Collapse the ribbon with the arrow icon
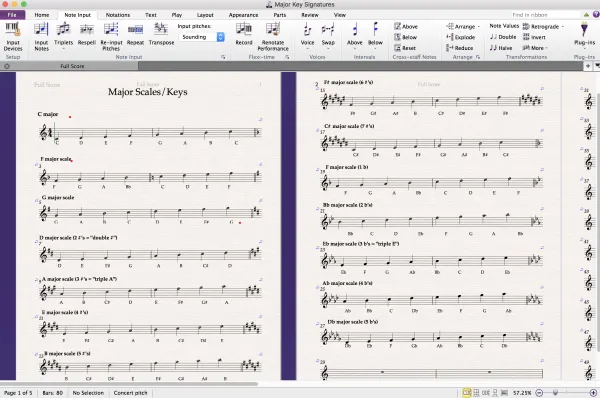The image size is (600, 398). (x=586, y=15)
